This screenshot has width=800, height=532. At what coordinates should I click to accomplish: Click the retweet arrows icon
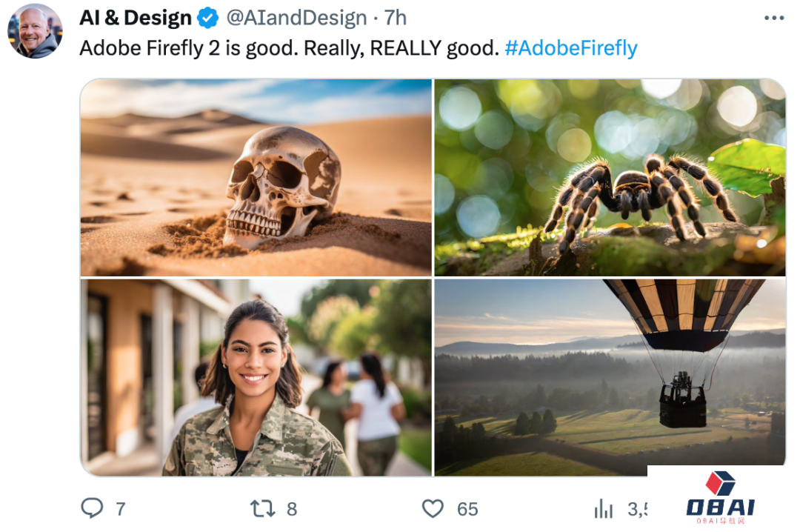click(263, 508)
